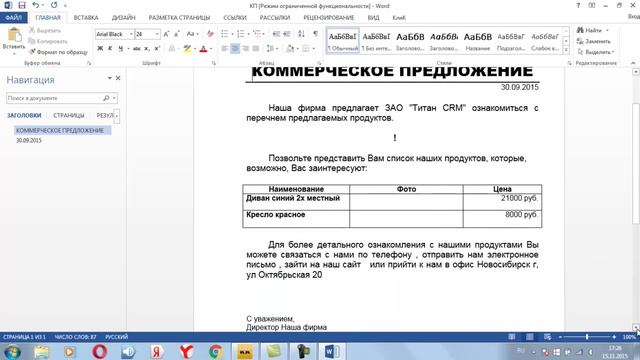Switch to the РАЗМЕТКА СТРАНИЦЫ tab
This screenshot has height=360, width=640.
179,18
